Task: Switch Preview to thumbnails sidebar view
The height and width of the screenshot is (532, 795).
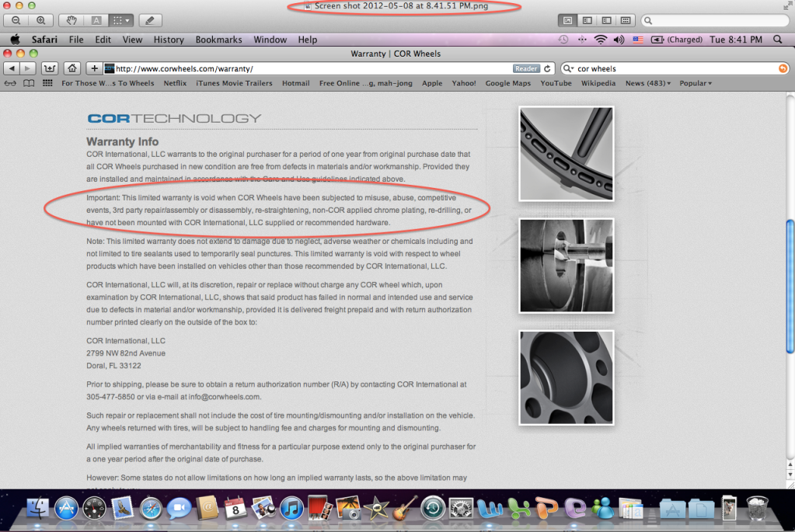Action: click(588, 21)
